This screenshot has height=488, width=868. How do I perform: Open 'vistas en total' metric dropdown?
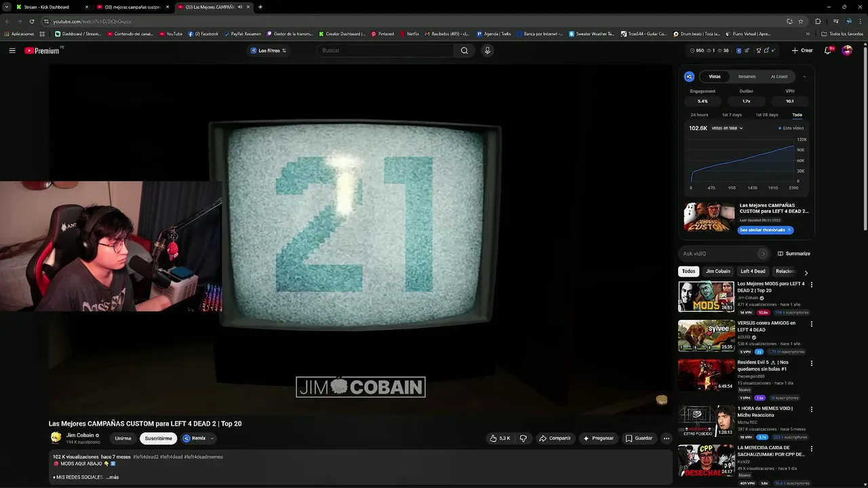pos(727,128)
